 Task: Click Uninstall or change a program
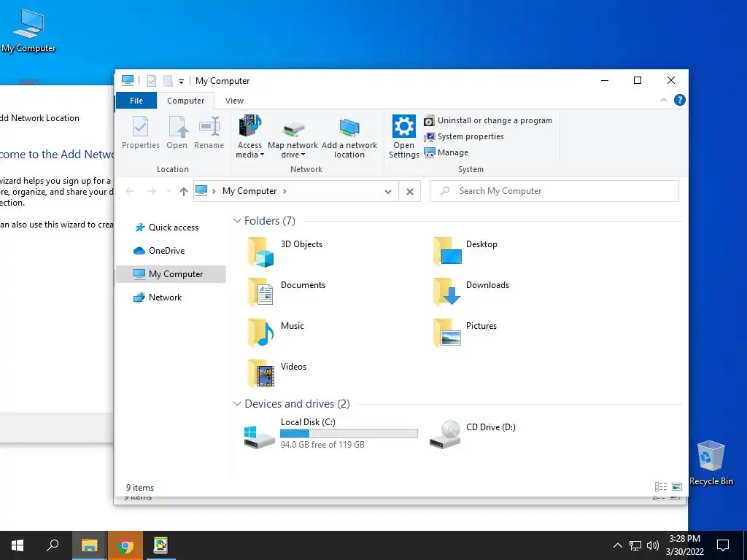click(488, 120)
